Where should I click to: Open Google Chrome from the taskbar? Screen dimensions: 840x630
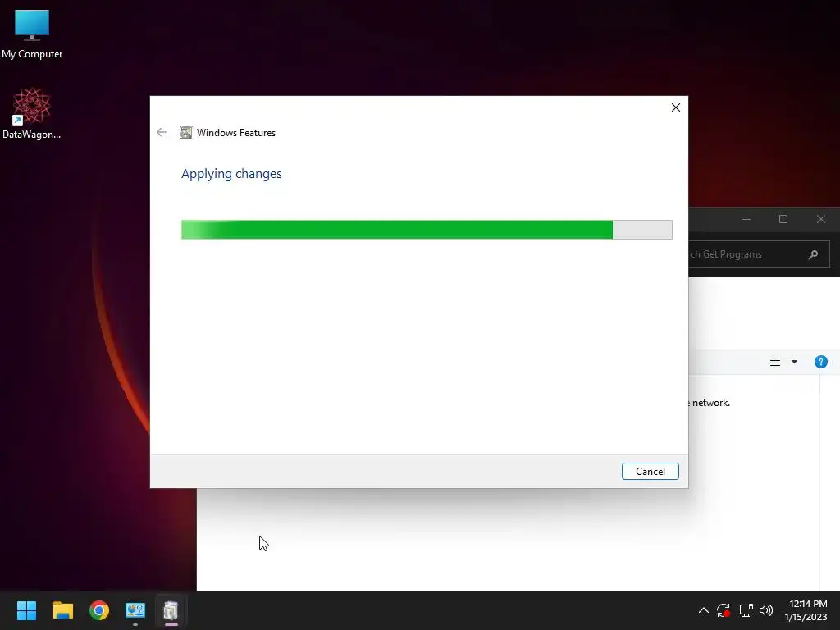[x=99, y=610]
